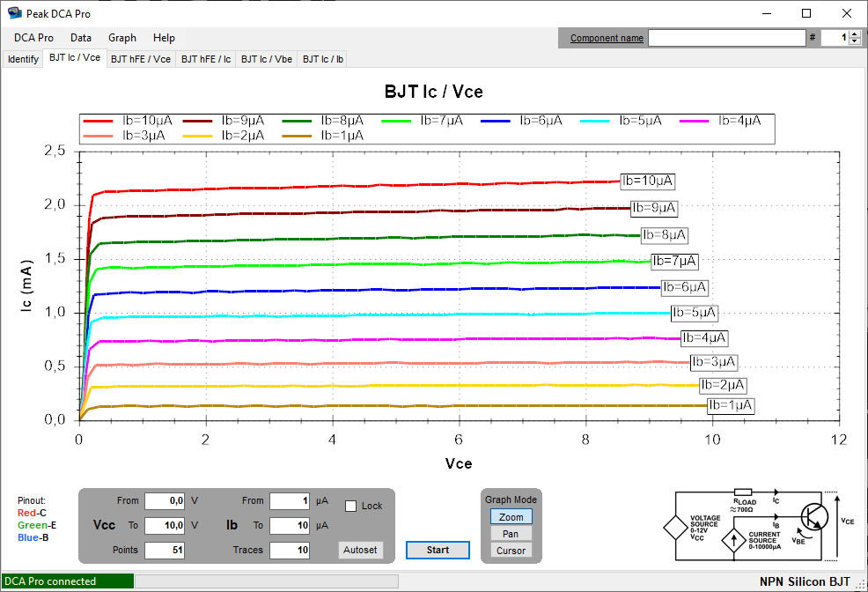This screenshot has width=868, height=592.
Task: Click the DCA Pro connected status indicator
Action: [x=68, y=581]
